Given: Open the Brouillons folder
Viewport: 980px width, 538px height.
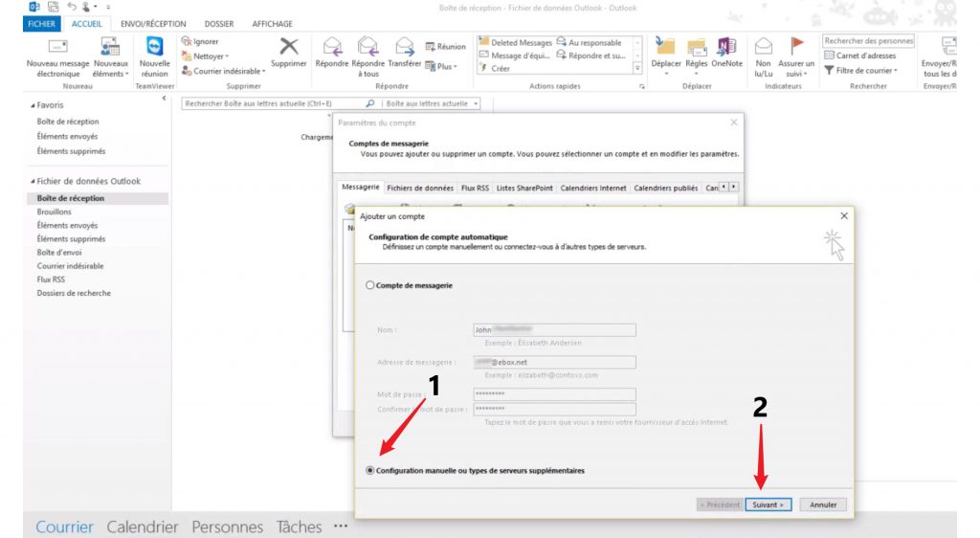Looking at the screenshot, I should click(x=54, y=212).
